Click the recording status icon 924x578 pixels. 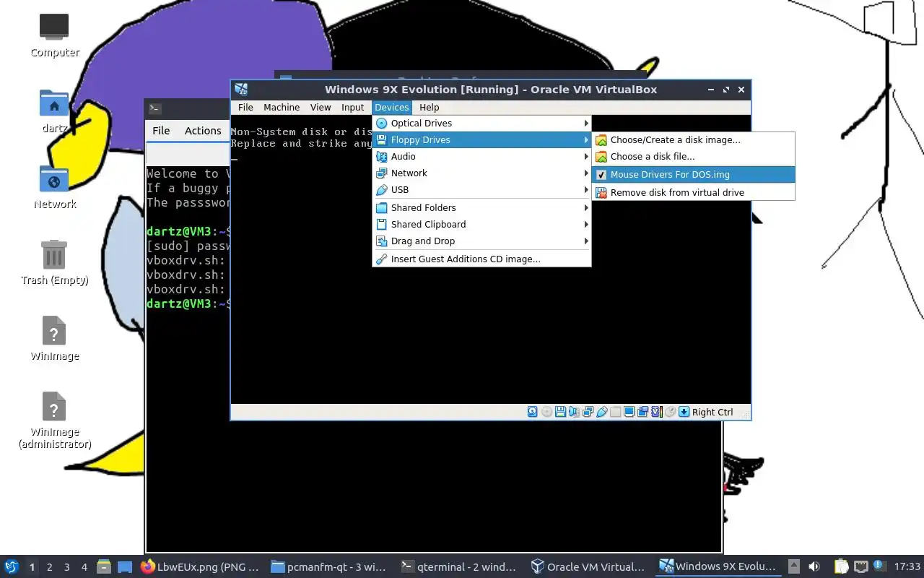(x=642, y=412)
